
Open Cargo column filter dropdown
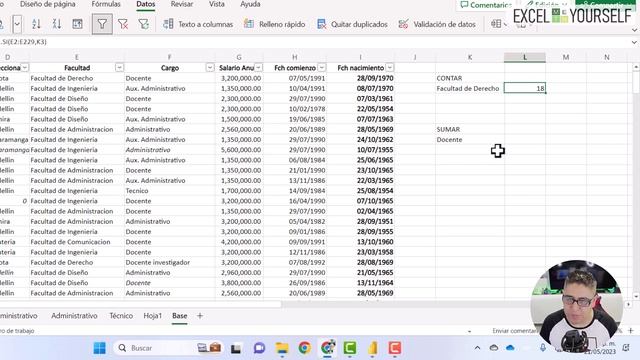(x=210, y=67)
